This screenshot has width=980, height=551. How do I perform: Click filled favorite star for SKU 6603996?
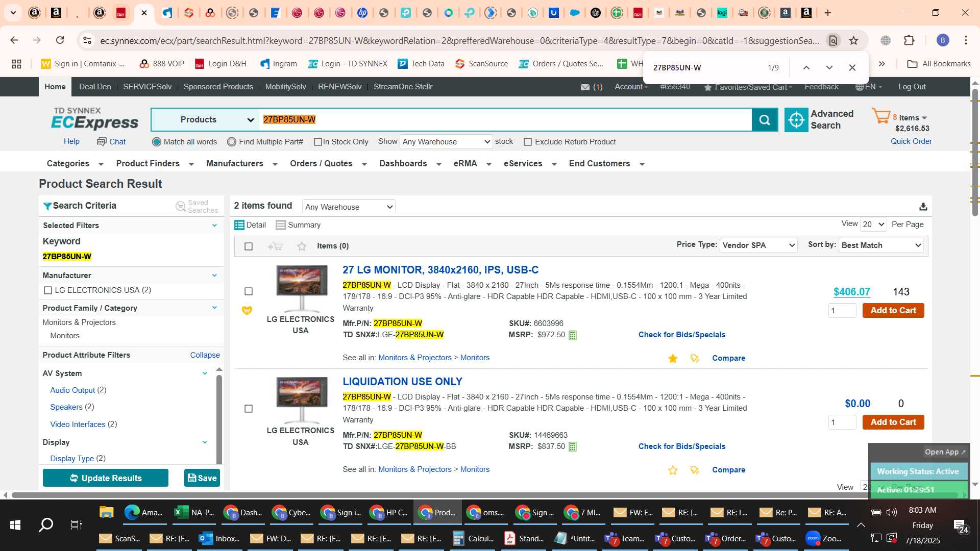tap(673, 359)
